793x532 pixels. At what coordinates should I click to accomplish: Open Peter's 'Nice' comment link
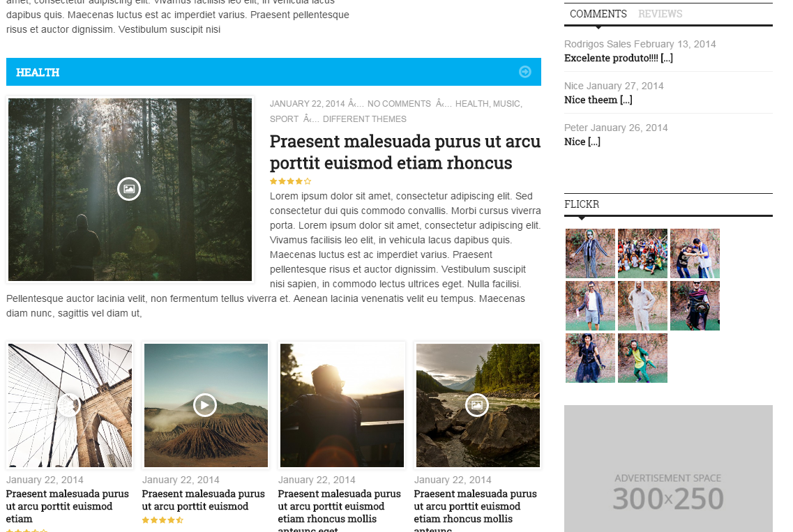click(582, 142)
